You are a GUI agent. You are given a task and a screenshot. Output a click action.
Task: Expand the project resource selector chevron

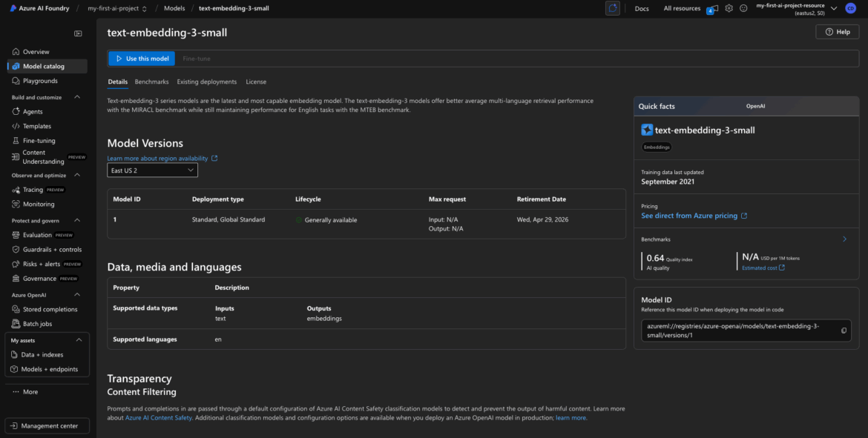tap(835, 8)
